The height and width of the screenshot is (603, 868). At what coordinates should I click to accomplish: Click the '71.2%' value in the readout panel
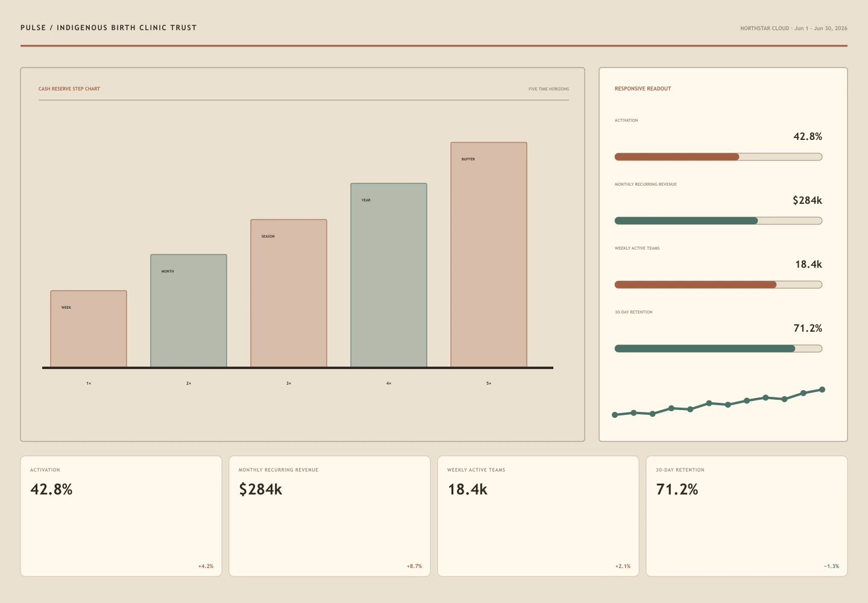point(808,328)
